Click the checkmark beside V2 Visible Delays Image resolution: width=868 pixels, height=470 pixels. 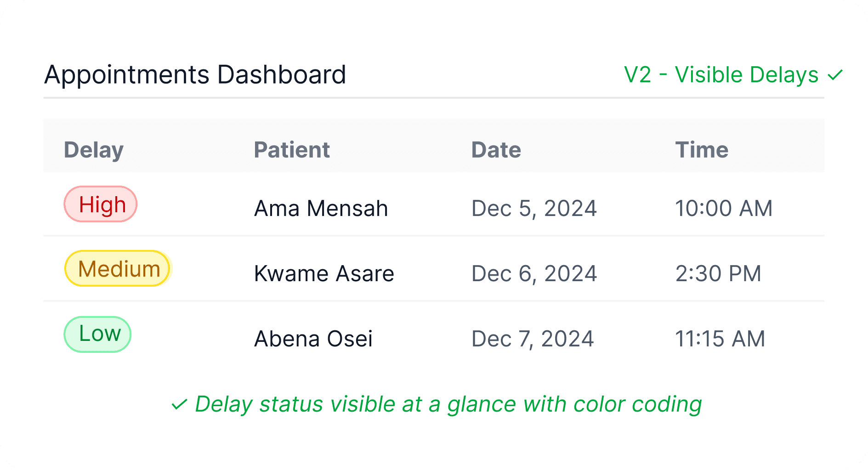[x=835, y=75]
